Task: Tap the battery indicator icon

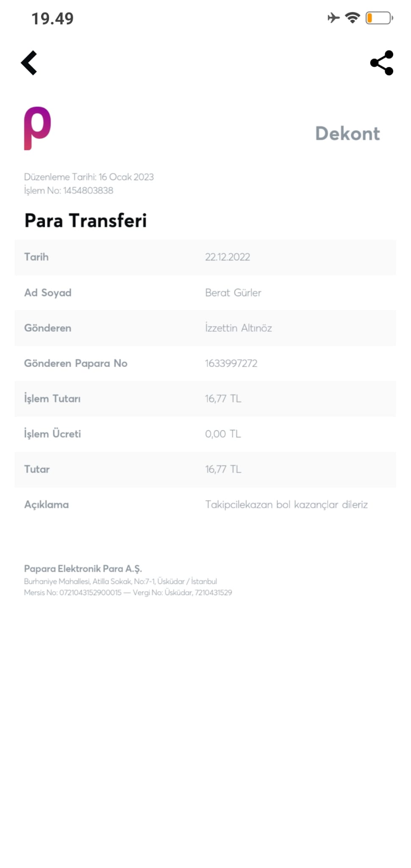Action: coord(379,18)
